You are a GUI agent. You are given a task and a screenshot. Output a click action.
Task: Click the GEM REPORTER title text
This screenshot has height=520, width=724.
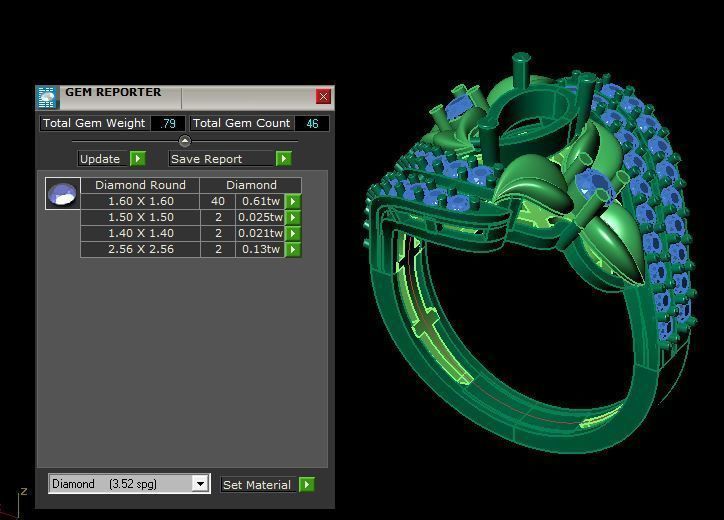pyautogui.click(x=113, y=92)
